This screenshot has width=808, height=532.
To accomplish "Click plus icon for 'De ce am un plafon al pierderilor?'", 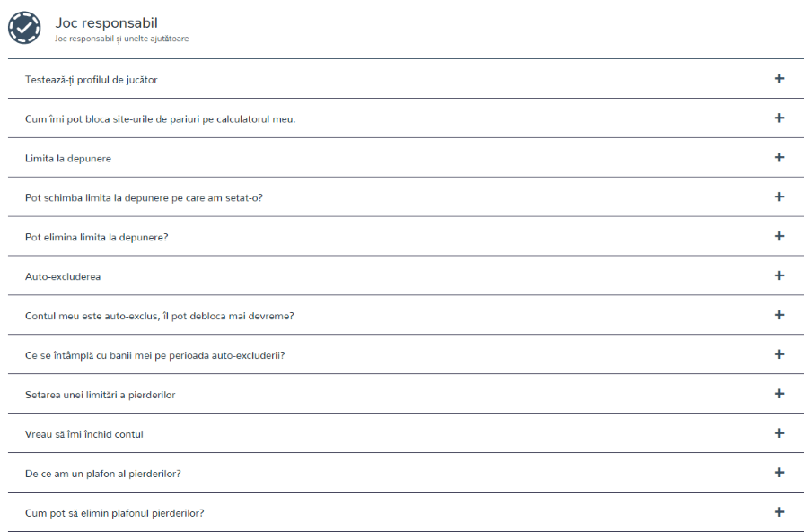I will tap(779, 472).
